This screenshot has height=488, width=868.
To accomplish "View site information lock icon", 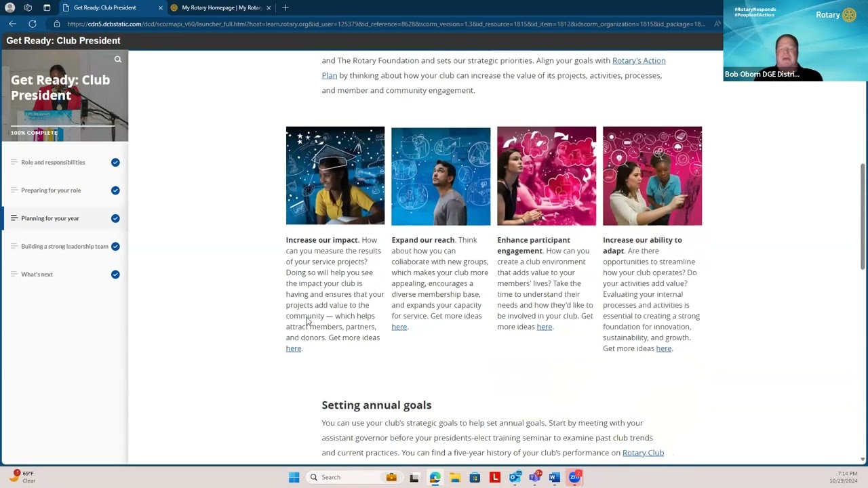I will [57, 24].
